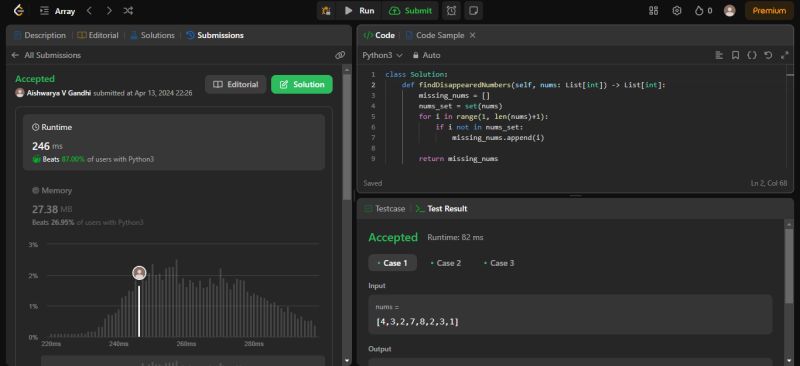Open the LeetCode home logo

tap(18, 10)
